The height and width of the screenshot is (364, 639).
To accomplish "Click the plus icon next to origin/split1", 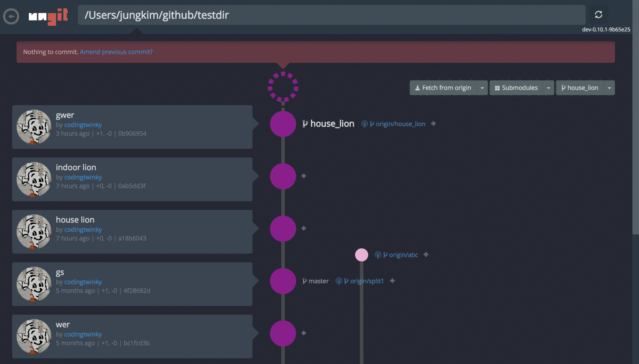I will coord(393,281).
